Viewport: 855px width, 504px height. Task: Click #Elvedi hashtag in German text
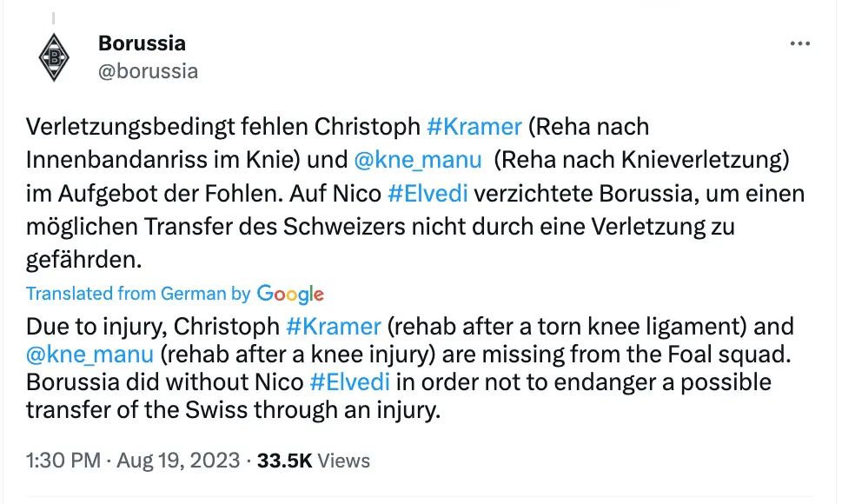click(427, 193)
